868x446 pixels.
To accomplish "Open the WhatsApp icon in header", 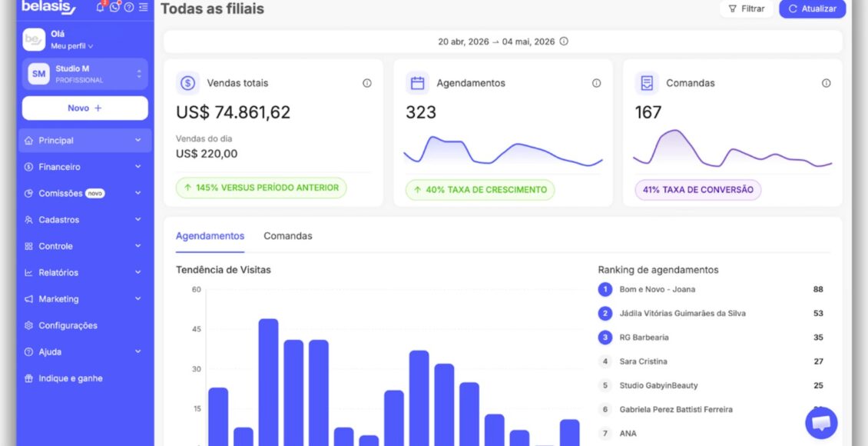I will pos(114,7).
